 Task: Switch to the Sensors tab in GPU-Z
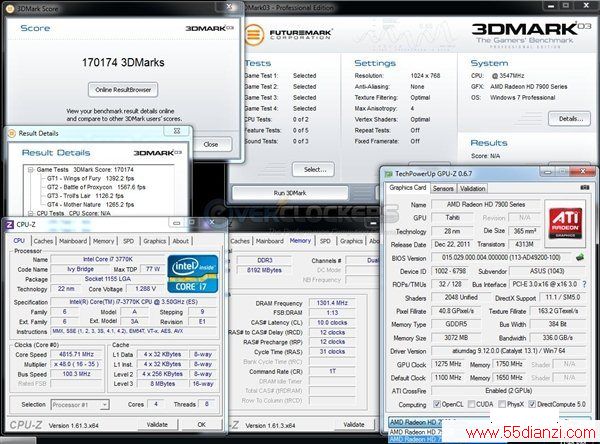click(443, 188)
